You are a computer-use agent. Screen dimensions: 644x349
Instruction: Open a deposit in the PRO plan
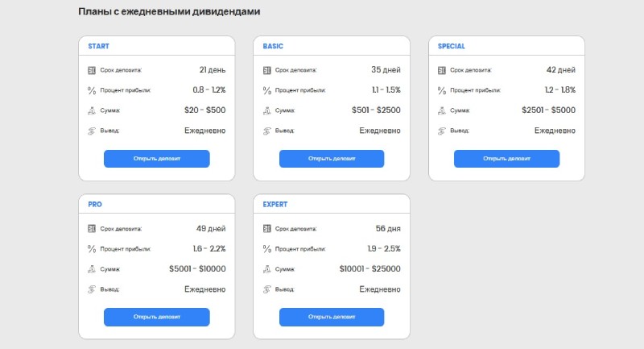pos(157,317)
